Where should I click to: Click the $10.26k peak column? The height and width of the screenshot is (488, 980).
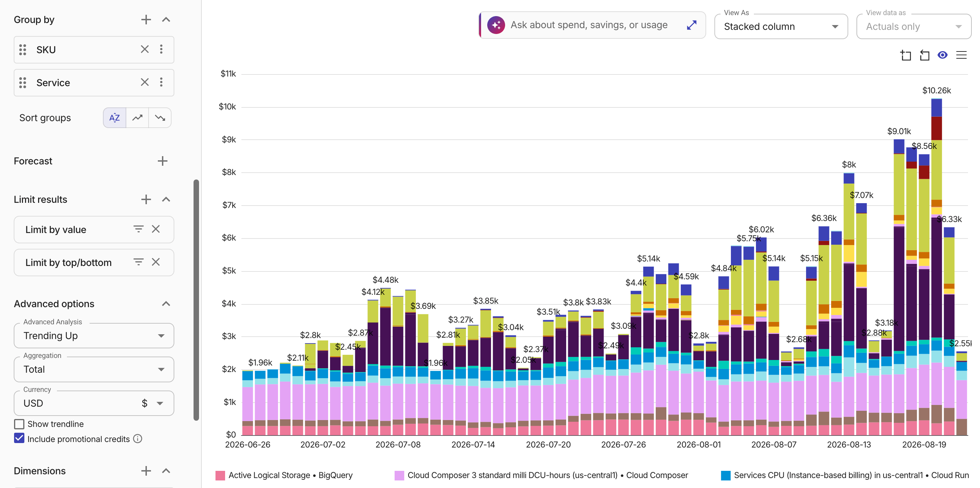click(x=937, y=267)
